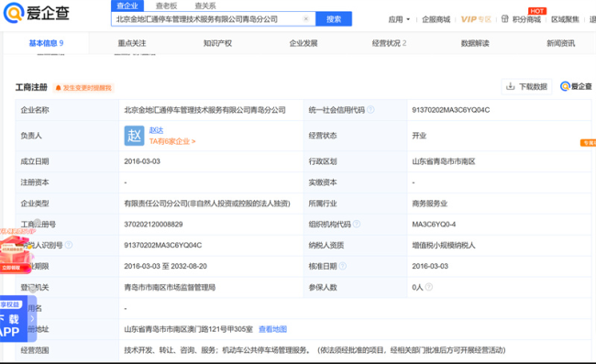Image resolution: width=596 pixels, height=364 pixels.
Task: Click the term 2016-03-03 至 2032-08-20
Action: [165, 266]
